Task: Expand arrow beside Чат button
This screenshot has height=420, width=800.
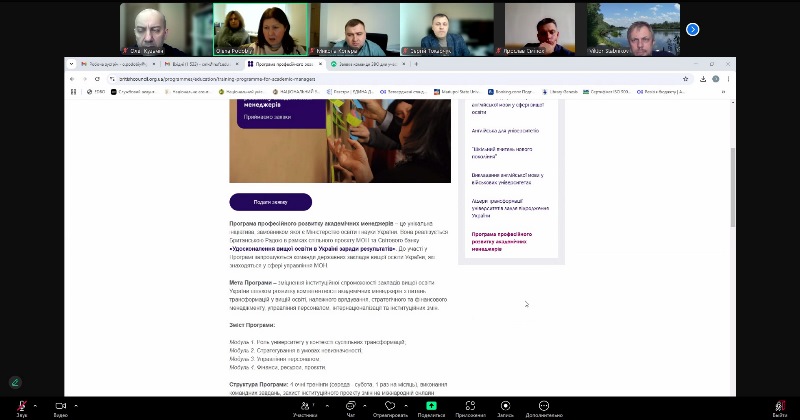Action: (x=364, y=406)
